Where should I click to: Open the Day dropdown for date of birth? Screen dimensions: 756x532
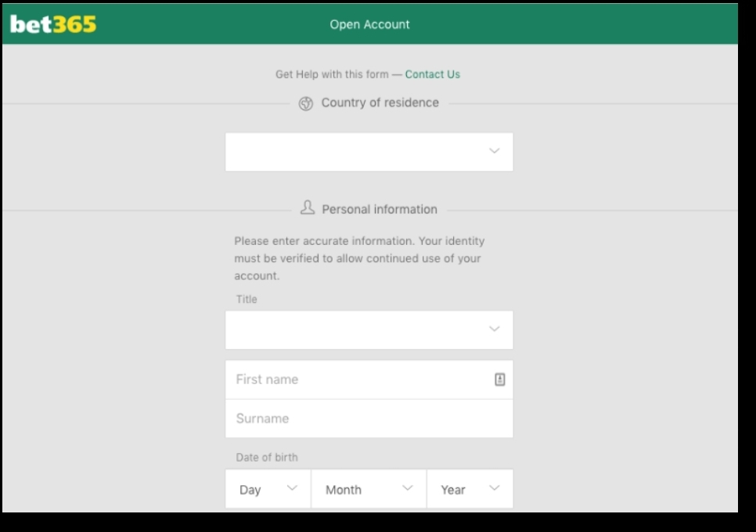[268, 489]
